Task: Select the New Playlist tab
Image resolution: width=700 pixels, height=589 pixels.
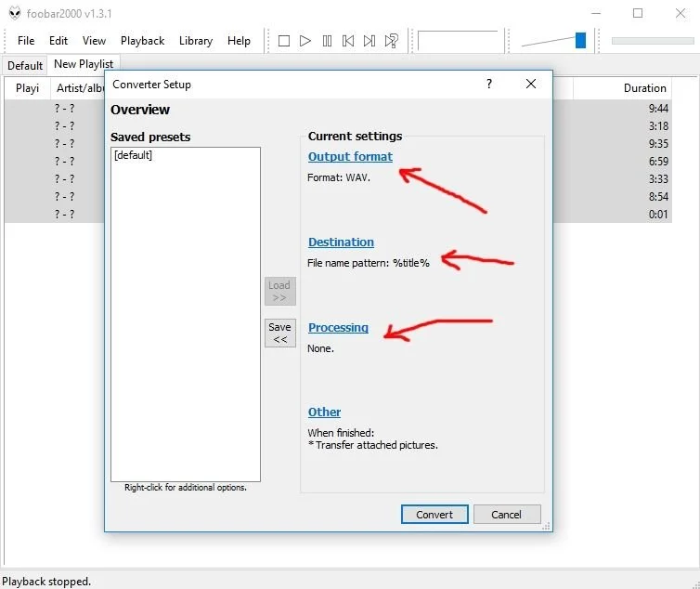Action: point(84,64)
